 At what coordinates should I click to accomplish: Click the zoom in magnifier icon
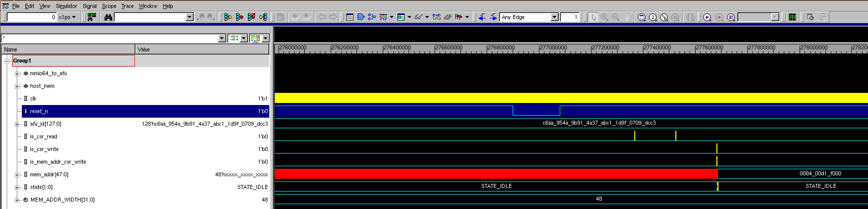604,17
